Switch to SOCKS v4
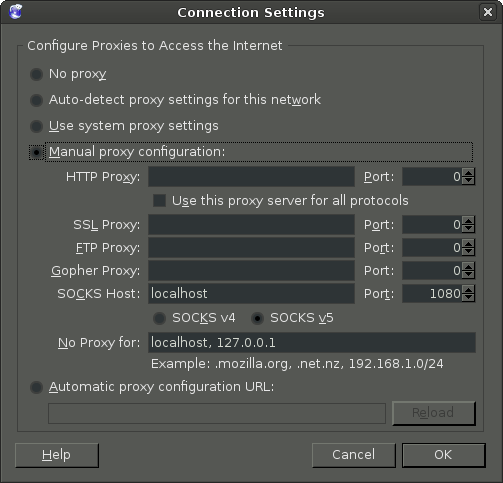 tap(159, 318)
